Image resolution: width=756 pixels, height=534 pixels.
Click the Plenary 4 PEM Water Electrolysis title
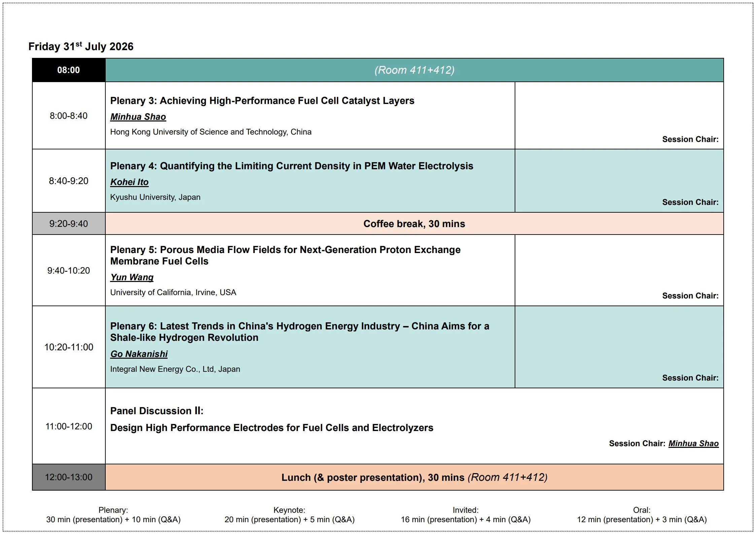[291, 166]
